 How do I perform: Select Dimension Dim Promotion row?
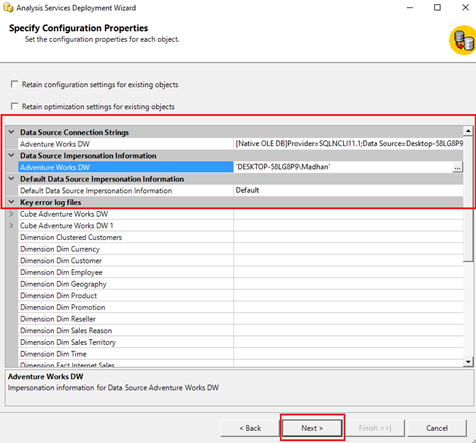pyautogui.click(x=126, y=307)
